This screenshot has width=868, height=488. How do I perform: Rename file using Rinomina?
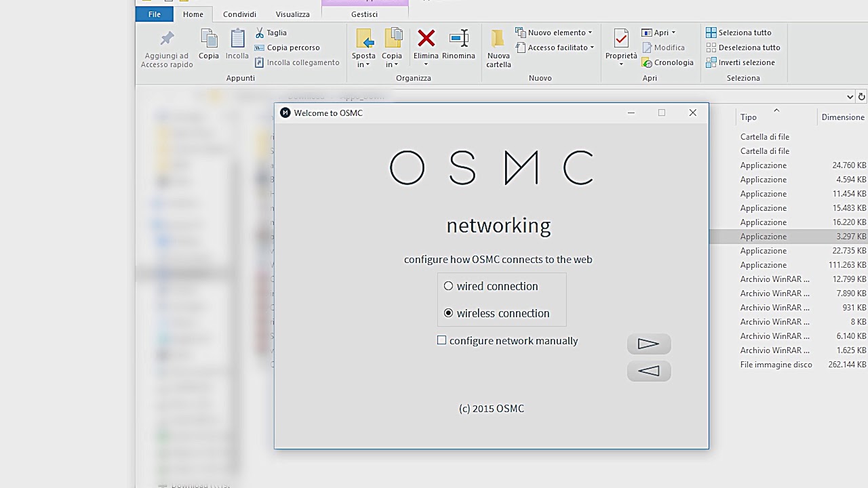coord(458,45)
